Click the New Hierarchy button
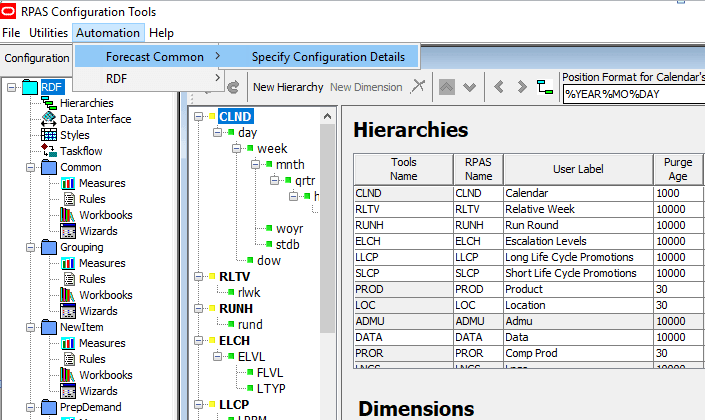705x420 pixels. pos(288,87)
